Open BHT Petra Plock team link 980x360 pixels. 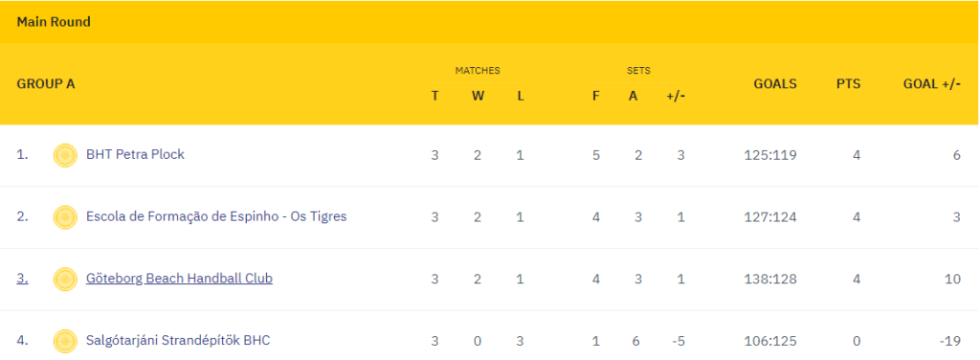pyautogui.click(x=135, y=154)
